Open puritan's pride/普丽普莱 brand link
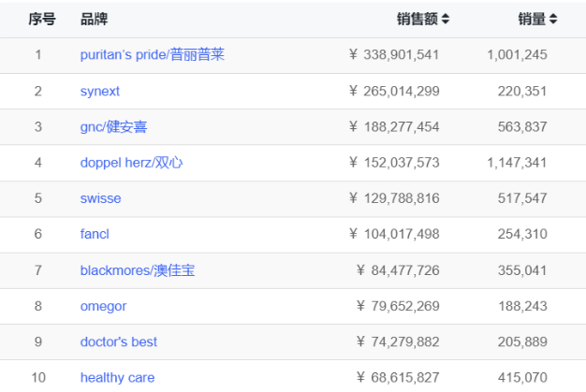 point(152,55)
